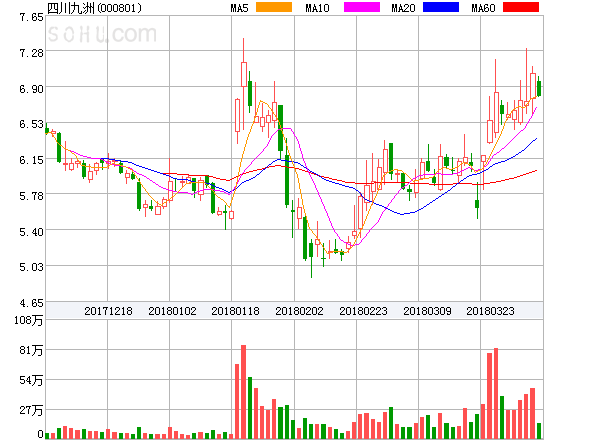The height and width of the screenshot is (440, 600).
Task: Click the 20180102 date label
Action: pos(172,311)
